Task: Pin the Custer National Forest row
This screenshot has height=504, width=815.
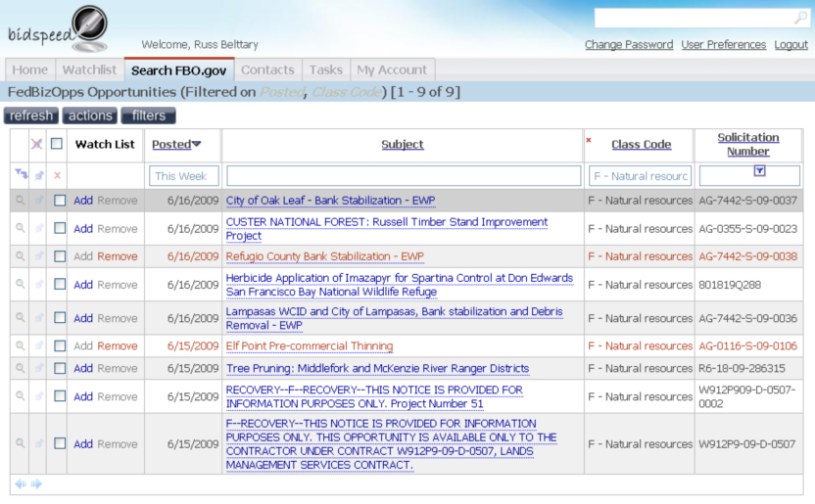Action: [39, 228]
